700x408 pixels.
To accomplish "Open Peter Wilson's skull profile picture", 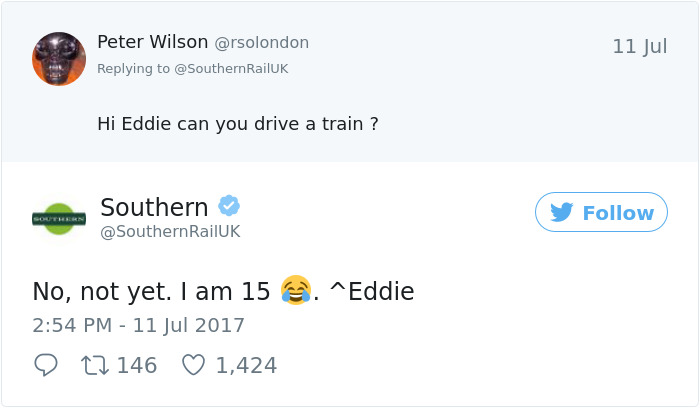I will tap(59, 59).
